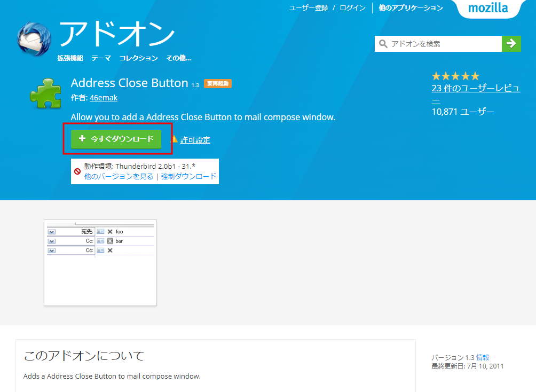Open the テーマ menu
The width and height of the screenshot is (536, 392).
[x=101, y=58]
